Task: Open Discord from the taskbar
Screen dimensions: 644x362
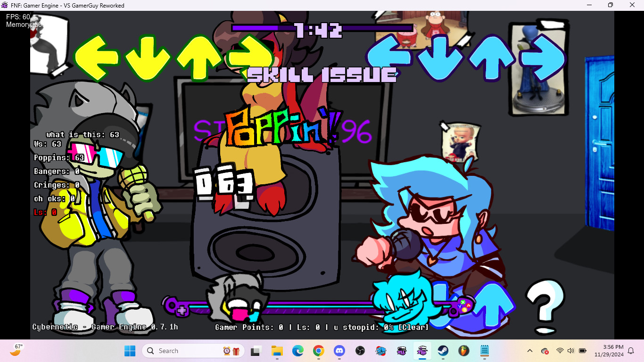Action: click(x=339, y=351)
